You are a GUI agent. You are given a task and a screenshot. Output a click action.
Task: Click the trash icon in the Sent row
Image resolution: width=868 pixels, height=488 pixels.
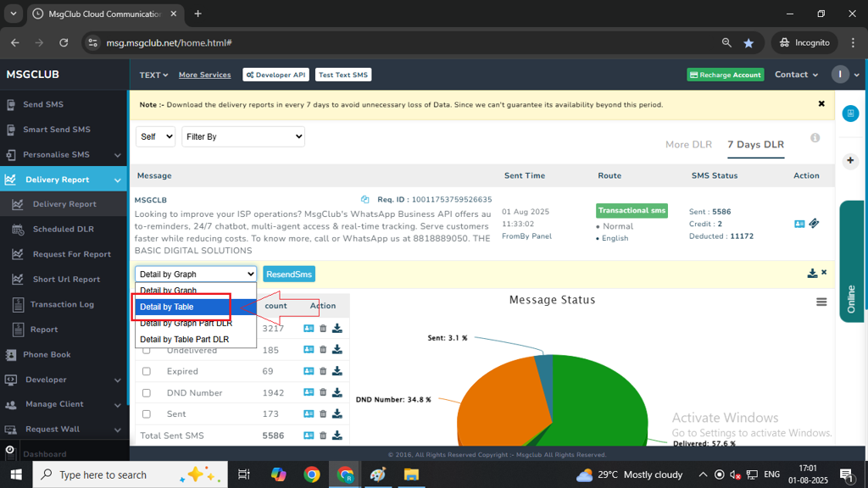323,413
